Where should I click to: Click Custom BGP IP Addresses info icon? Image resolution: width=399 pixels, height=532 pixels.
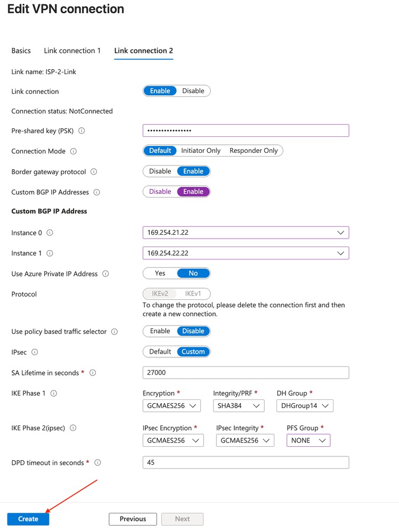[x=97, y=192]
